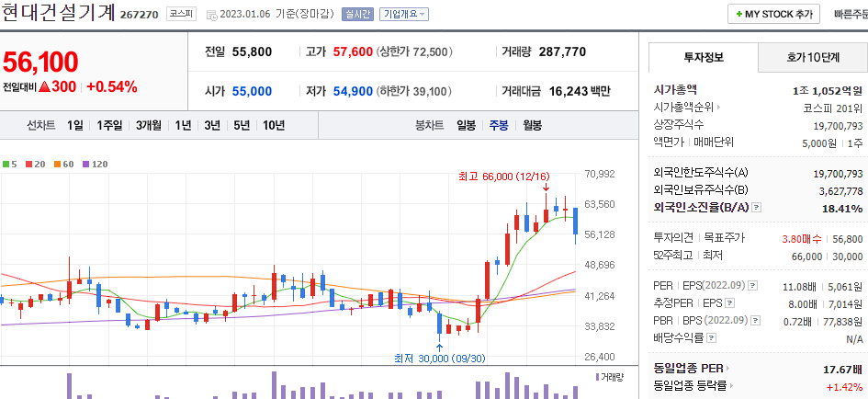Click the 거래량 value 287,770
This screenshot has width=868, height=399.
[x=562, y=52]
